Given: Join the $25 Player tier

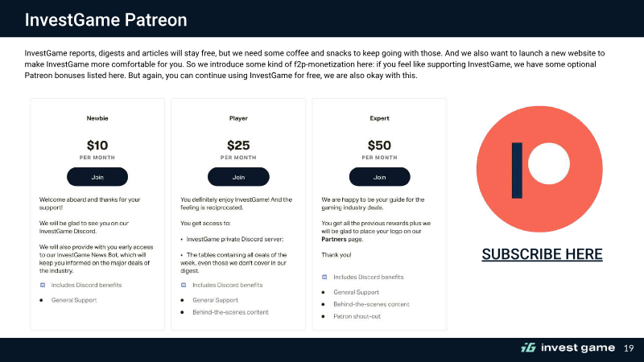Looking at the screenshot, I should point(238,177).
